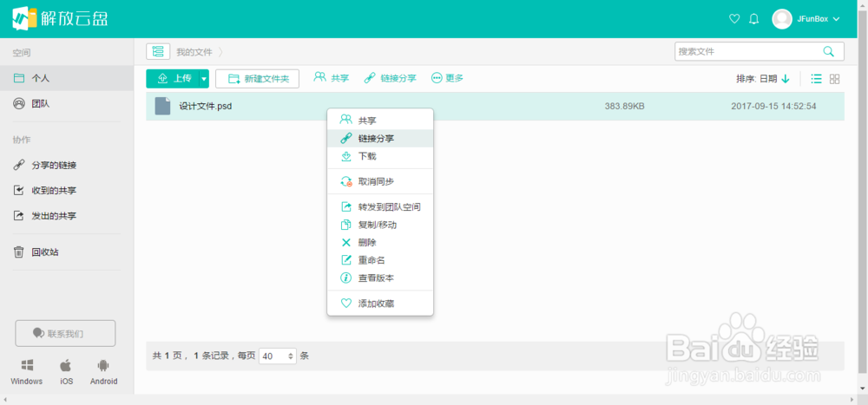Viewport: 868px width, 405px height.
Task: Choose 链接分享 in the context menu
Action: coord(380,138)
